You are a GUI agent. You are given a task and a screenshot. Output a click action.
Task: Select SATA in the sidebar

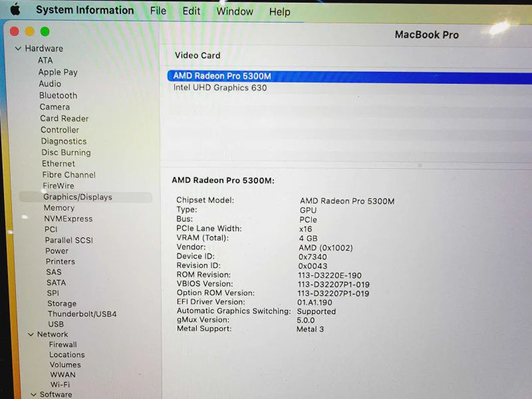point(57,283)
